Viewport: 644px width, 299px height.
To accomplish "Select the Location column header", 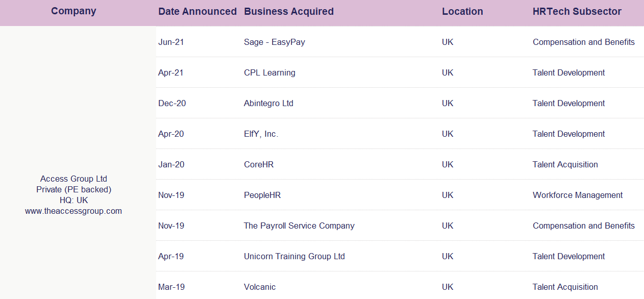I will click(x=462, y=11).
